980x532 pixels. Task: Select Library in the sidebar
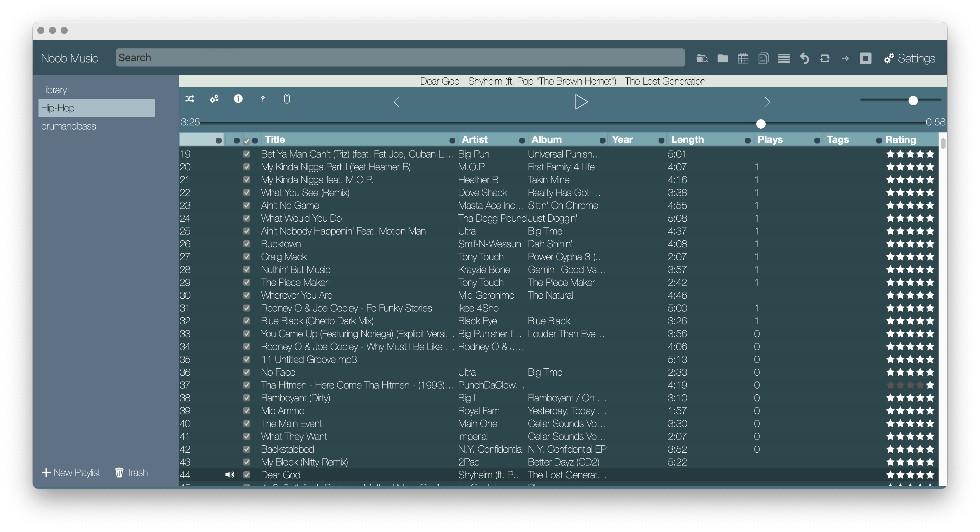click(54, 90)
